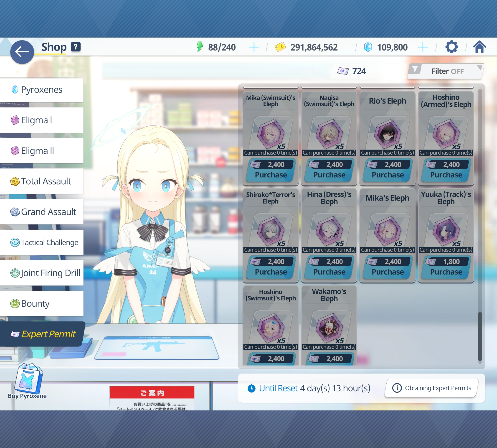Open Obtaining Expert Permits info
This screenshot has width=497, height=448.
431,388
